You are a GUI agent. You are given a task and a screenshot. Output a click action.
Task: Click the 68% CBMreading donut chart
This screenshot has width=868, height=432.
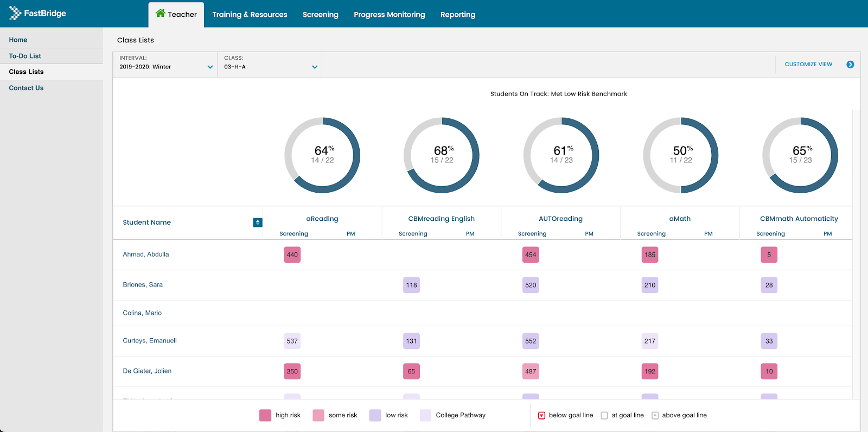[442, 155]
